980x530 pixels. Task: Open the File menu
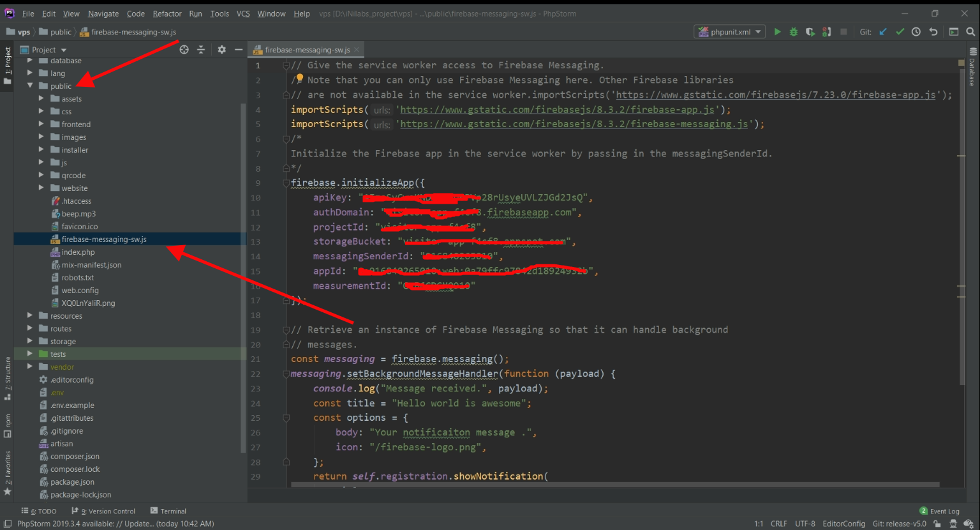(28, 13)
